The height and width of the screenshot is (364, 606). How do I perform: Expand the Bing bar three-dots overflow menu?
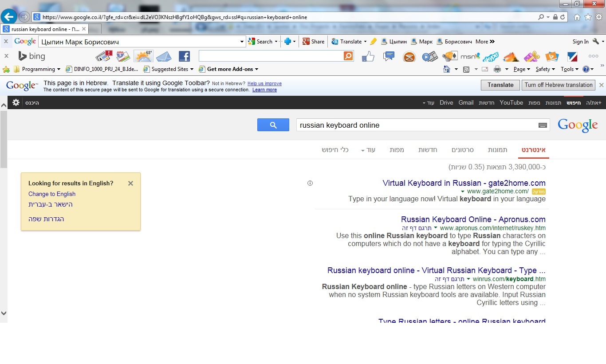[x=593, y=56]
